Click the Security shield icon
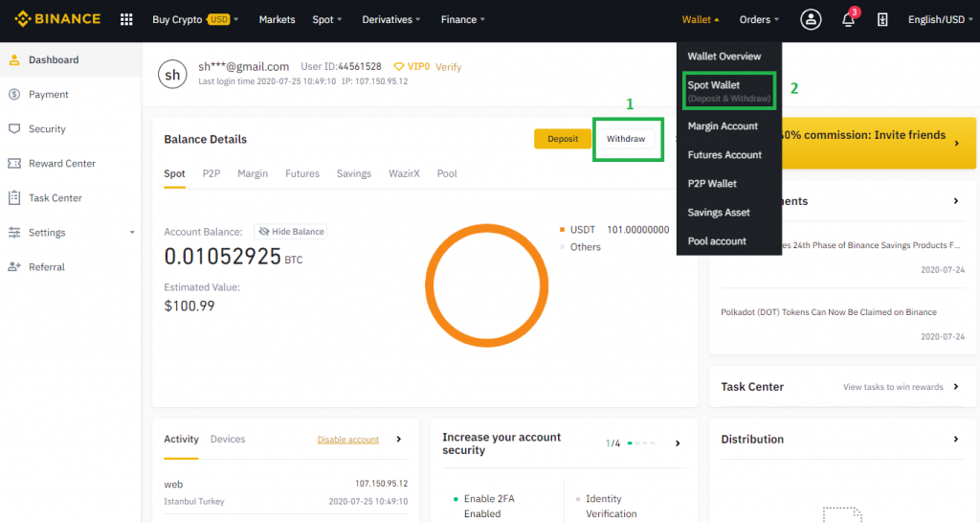This screenshot has height=523, width=980. 14,129
